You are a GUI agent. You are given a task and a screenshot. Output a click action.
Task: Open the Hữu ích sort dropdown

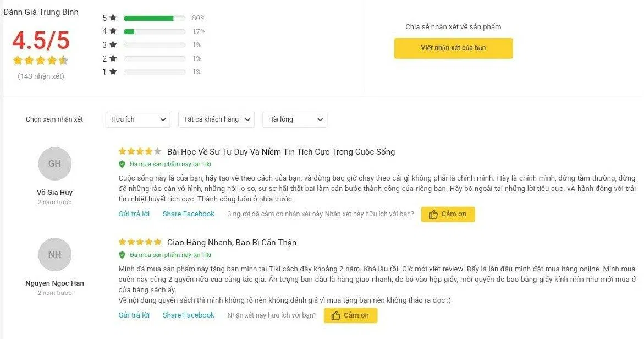(x=137, y=119)
